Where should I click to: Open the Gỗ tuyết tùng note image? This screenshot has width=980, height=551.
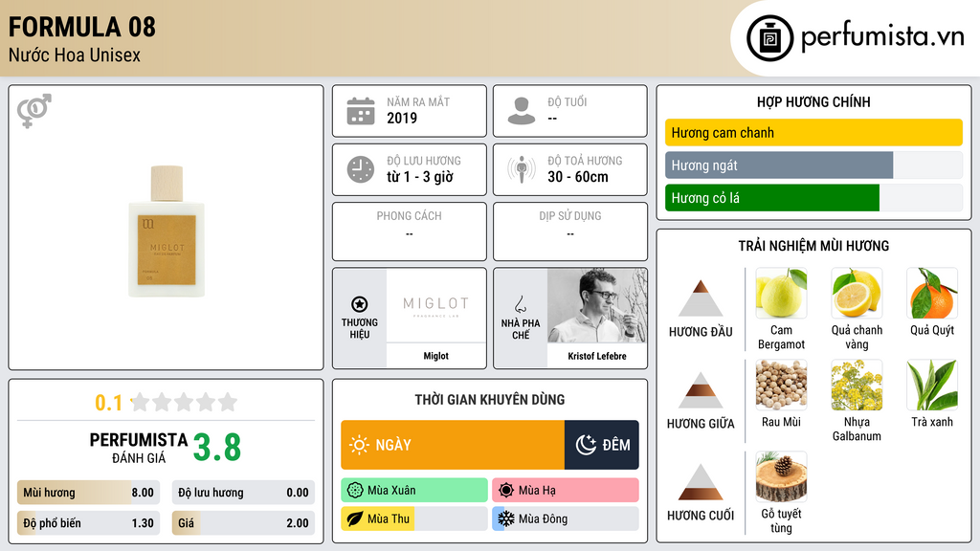pyautogui.click(x=781, y=477)
